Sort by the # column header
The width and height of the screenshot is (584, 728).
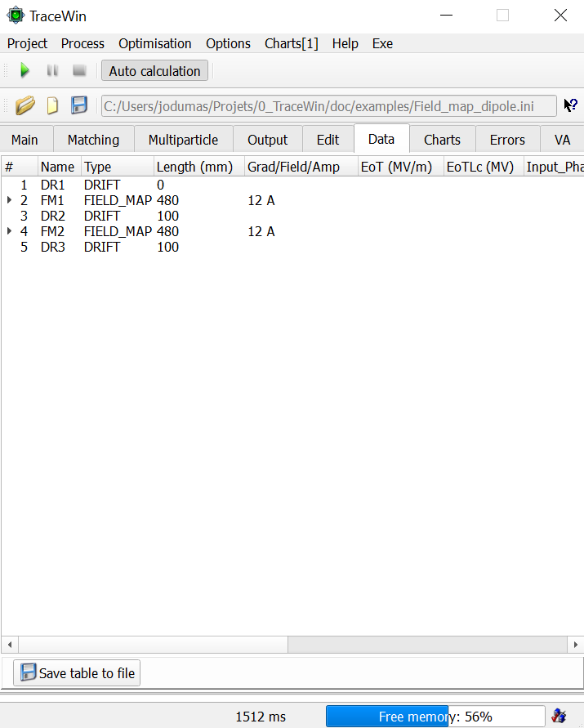click(x=20, y=167)
